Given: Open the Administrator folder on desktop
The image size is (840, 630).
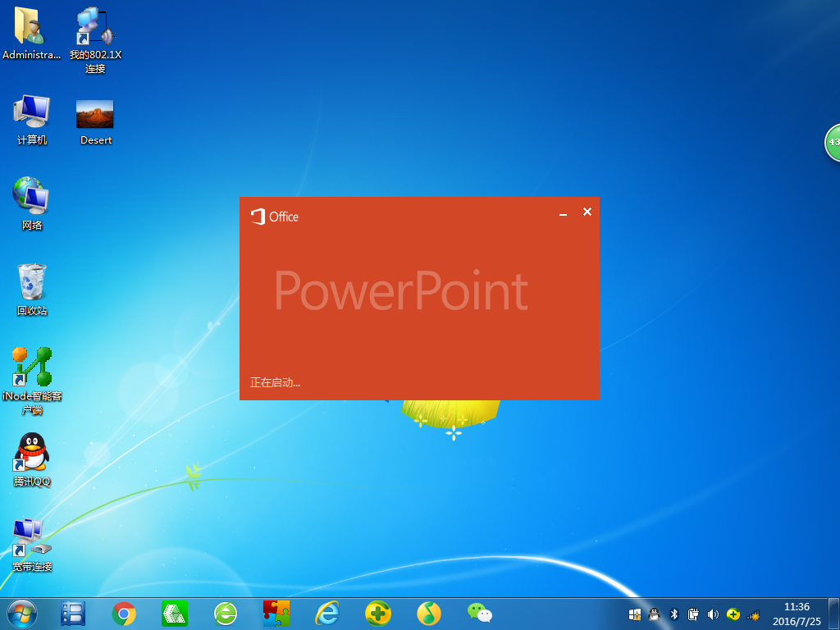Looking at the screenshot, I should pos(31,32).
